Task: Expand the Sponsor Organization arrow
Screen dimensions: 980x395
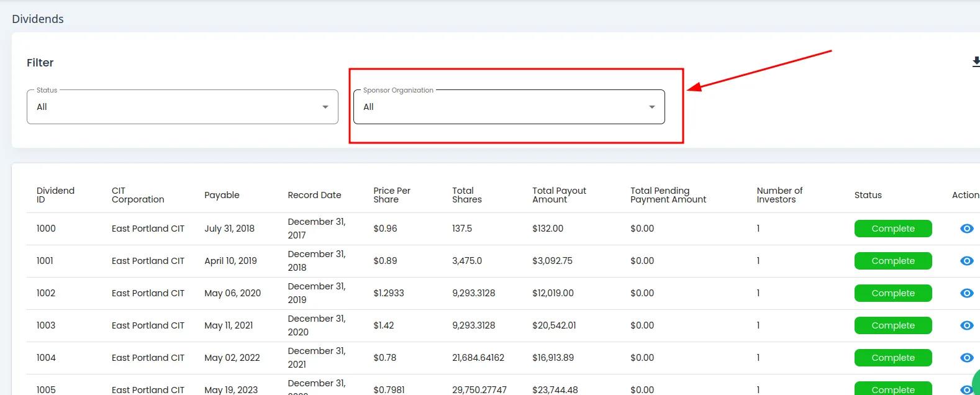Action: (x=651, y=107)
